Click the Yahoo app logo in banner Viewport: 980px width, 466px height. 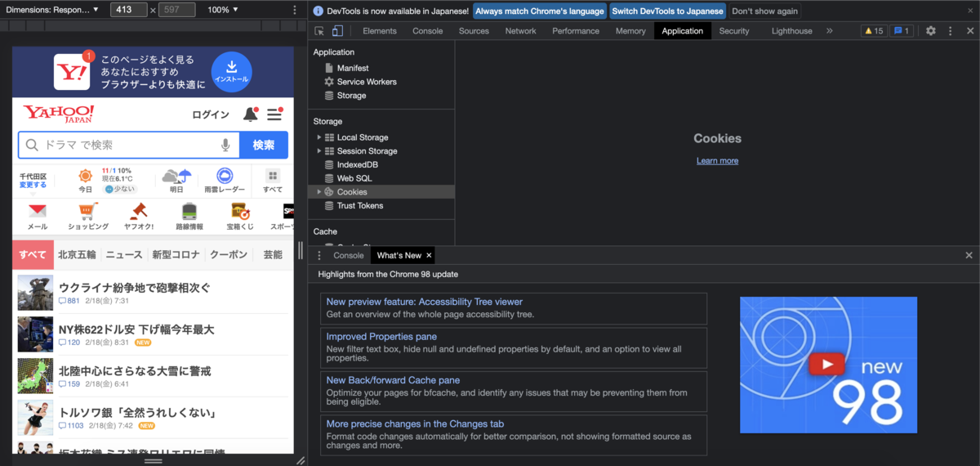tap(72, 72)
